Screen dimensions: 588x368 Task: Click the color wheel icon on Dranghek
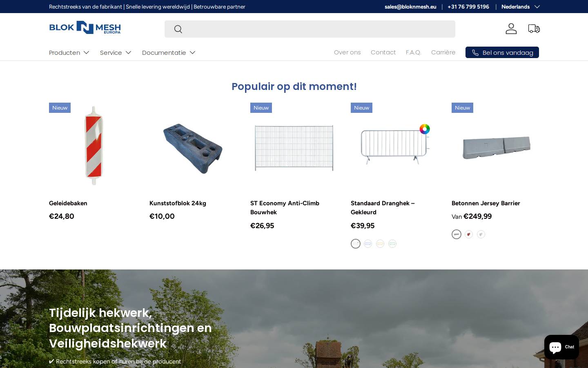click(425, 129)
